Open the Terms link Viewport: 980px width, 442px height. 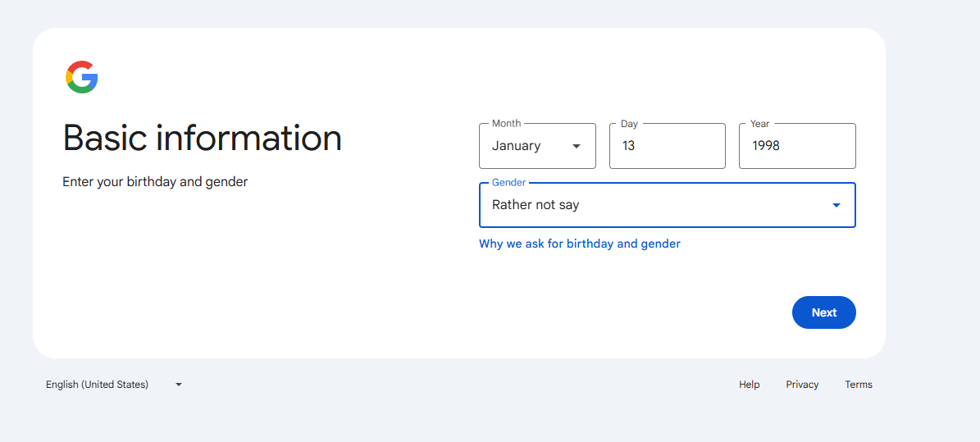(x=859, y=385)
